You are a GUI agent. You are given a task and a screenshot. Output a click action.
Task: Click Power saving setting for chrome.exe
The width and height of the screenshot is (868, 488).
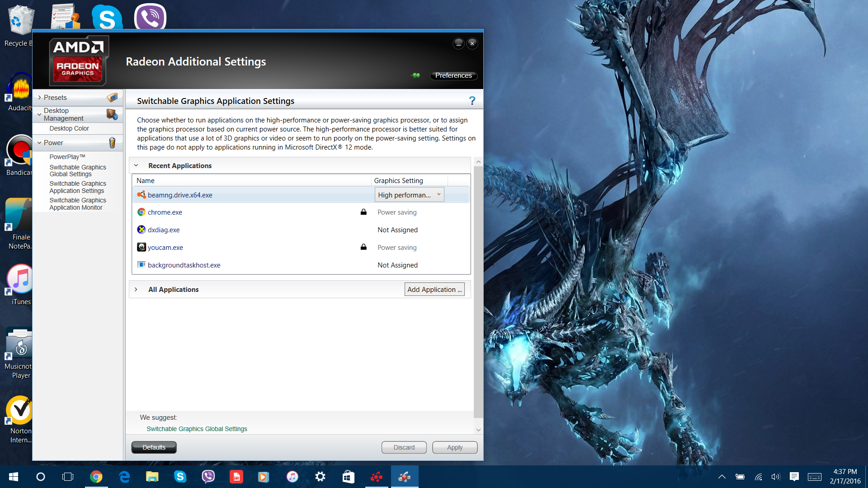point(397,212)
